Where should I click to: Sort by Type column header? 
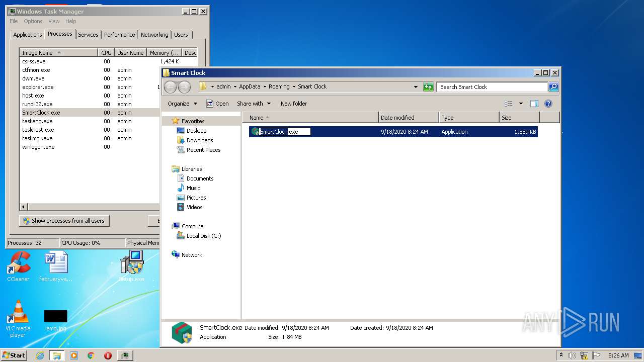click(469, 118)
